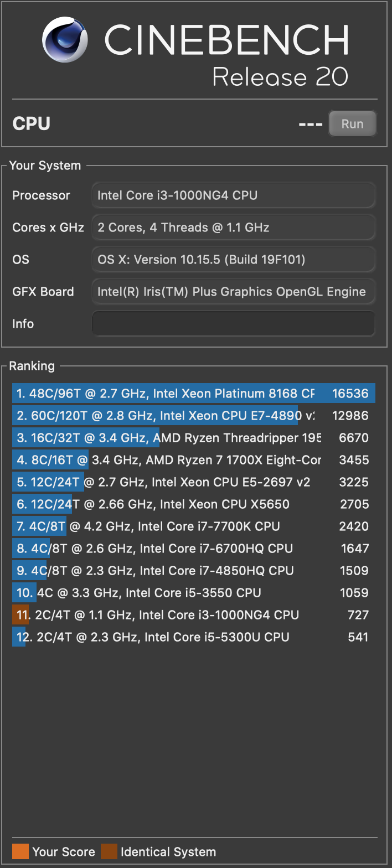
Task: Click the orange Your Score color swatch
Action: pyautogui.click(x=20, y=851)
